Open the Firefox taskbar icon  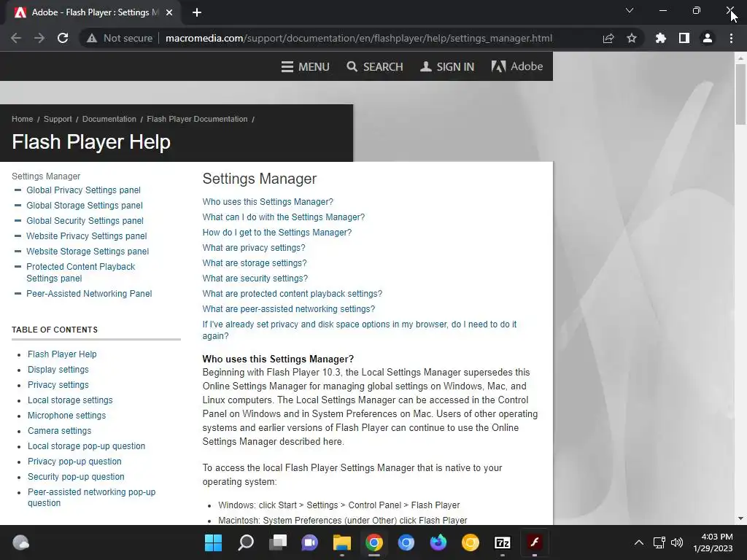point(438,542)
